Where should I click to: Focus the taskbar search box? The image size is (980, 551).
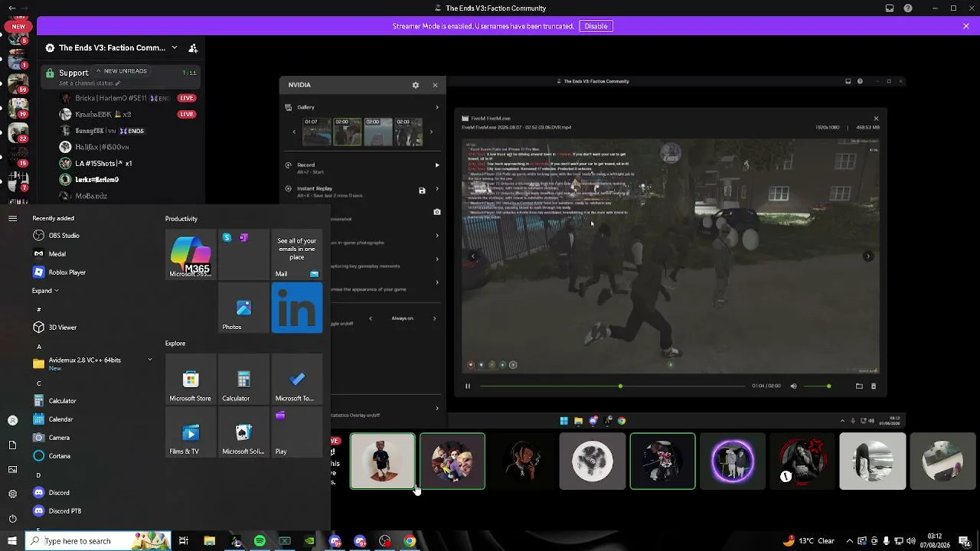(98, 541)
